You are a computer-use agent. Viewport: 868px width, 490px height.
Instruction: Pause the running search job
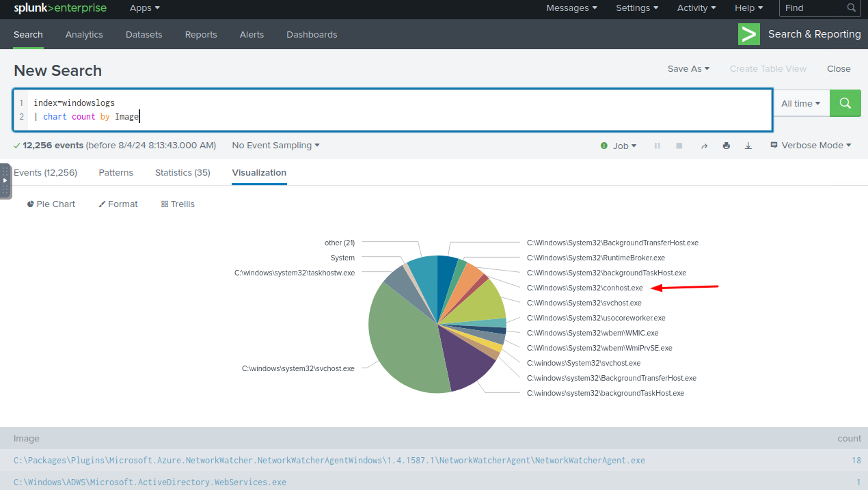[x=657, y=146]
